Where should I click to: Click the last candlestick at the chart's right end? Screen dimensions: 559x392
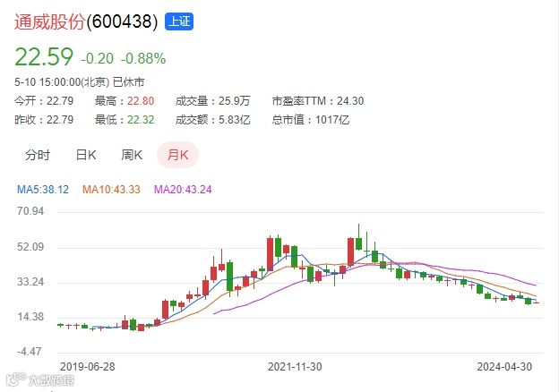pyautogui.click(x=536, y=303)
